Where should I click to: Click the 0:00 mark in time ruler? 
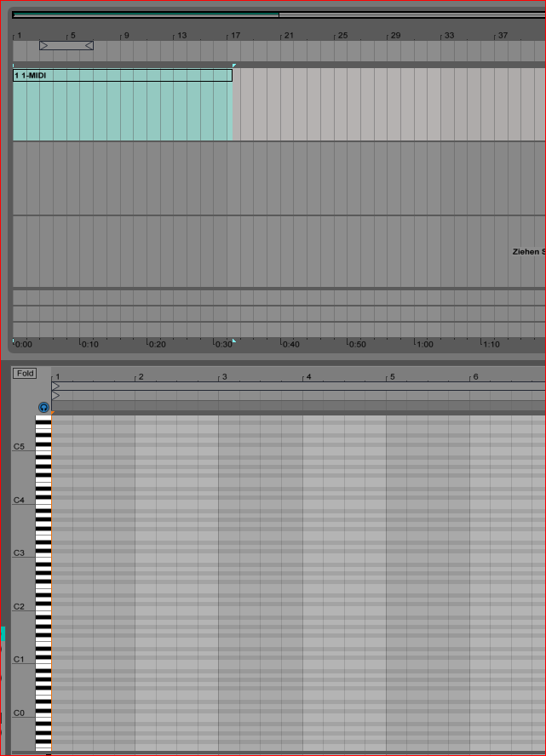[24, 344]
